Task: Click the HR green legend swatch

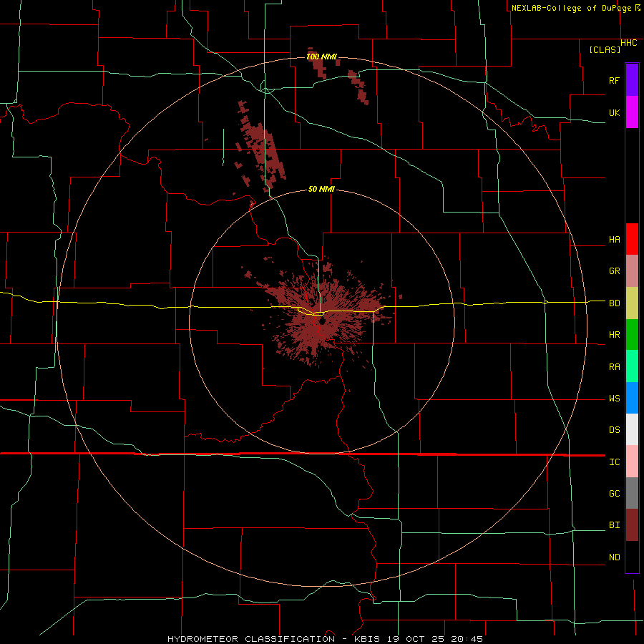Action: (632, 334)
